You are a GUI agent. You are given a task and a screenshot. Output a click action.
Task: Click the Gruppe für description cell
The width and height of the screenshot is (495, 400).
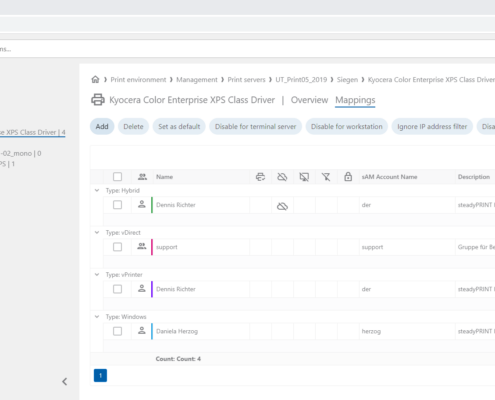point(476,247)
